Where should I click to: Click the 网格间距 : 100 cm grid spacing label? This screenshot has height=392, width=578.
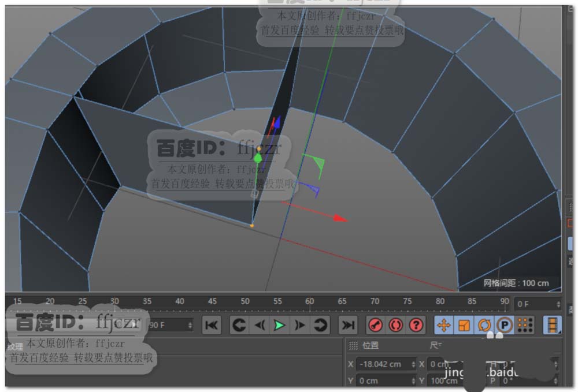(516, 283)
